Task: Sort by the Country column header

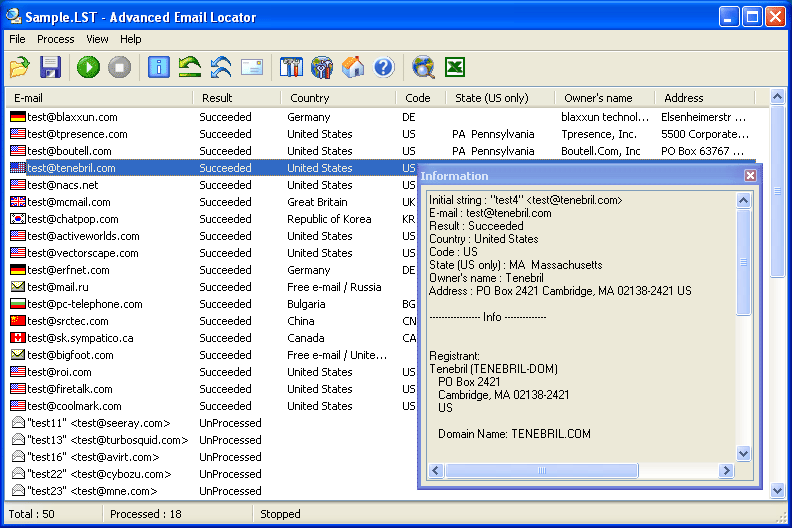Action: point(310,98)
